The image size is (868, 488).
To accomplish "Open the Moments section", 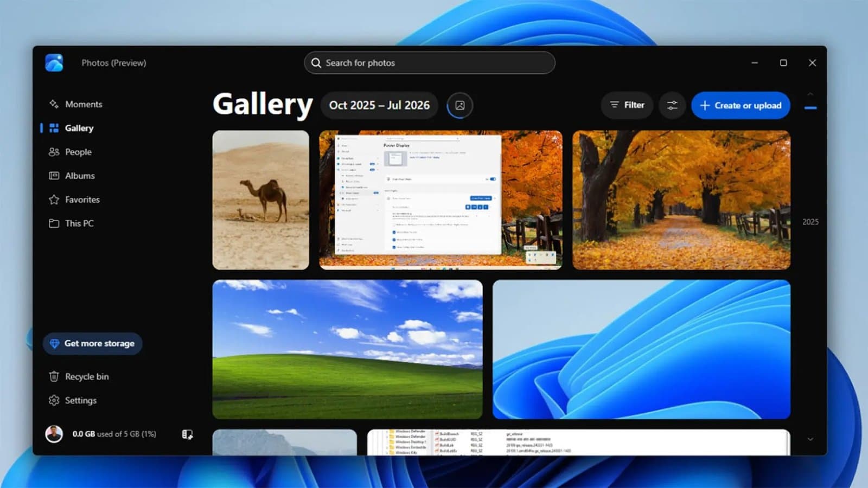I will pyautogui.click(x=75, y=104).
